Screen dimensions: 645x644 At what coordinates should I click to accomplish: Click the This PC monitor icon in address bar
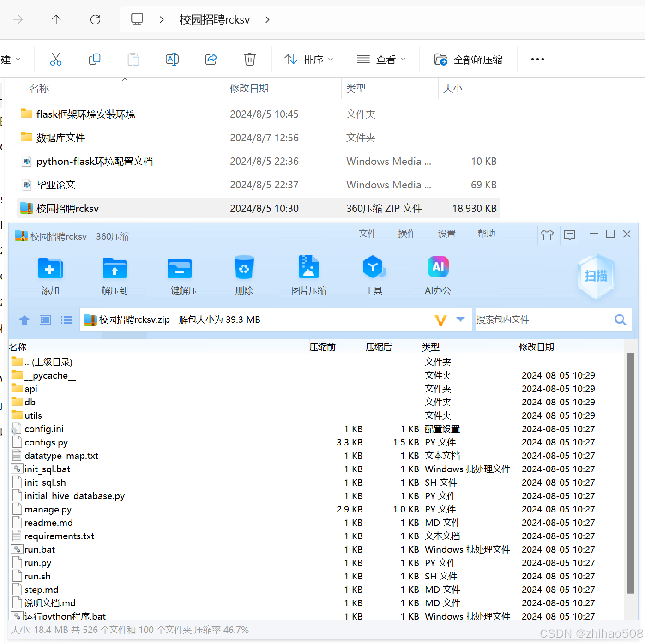coord(137,19)
